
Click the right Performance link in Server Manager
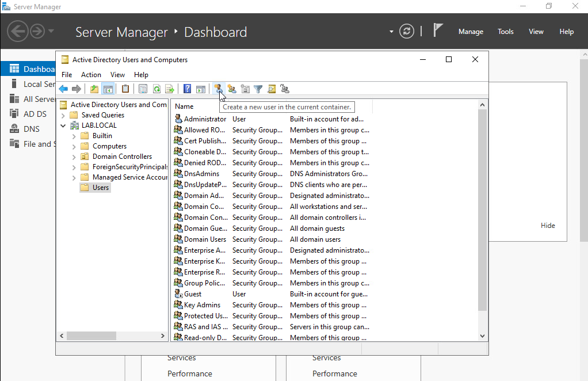click(x=334, y=374)
